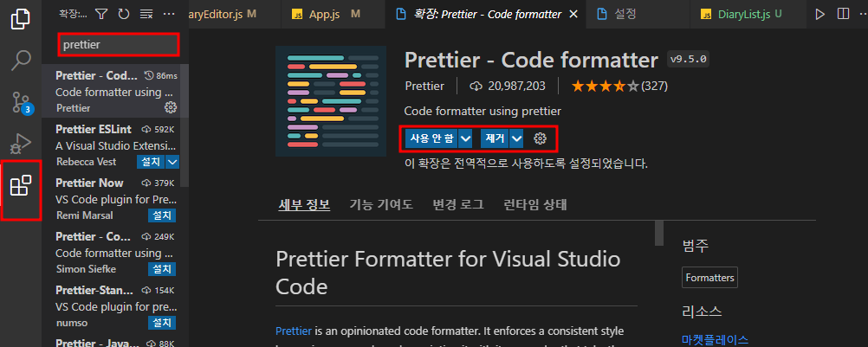Screen dimensions: 868x347
Task: Click the readme scrollbar thumb
Action: point(658,232)
